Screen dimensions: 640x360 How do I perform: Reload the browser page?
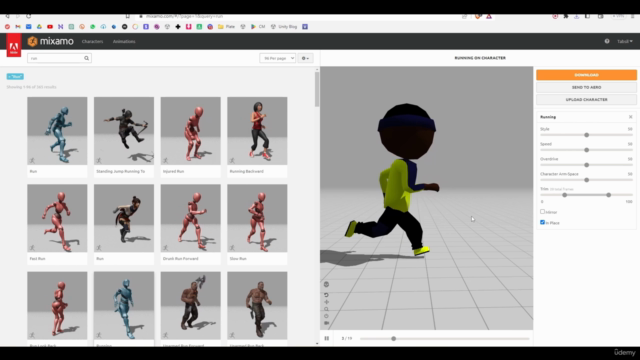[x=29, y=16]
